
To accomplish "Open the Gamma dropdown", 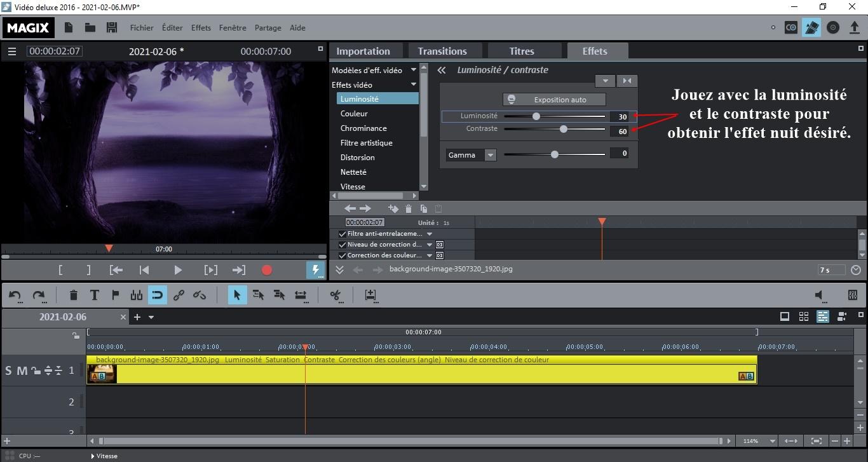I will coord(490,155).
